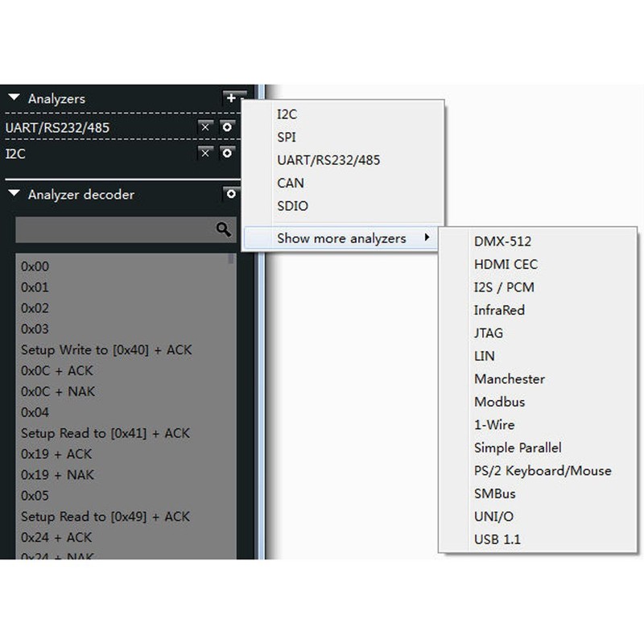This screenshot has width=644, height=644.
Task: Click in the decoder search field
Action: tap(113, 229)
